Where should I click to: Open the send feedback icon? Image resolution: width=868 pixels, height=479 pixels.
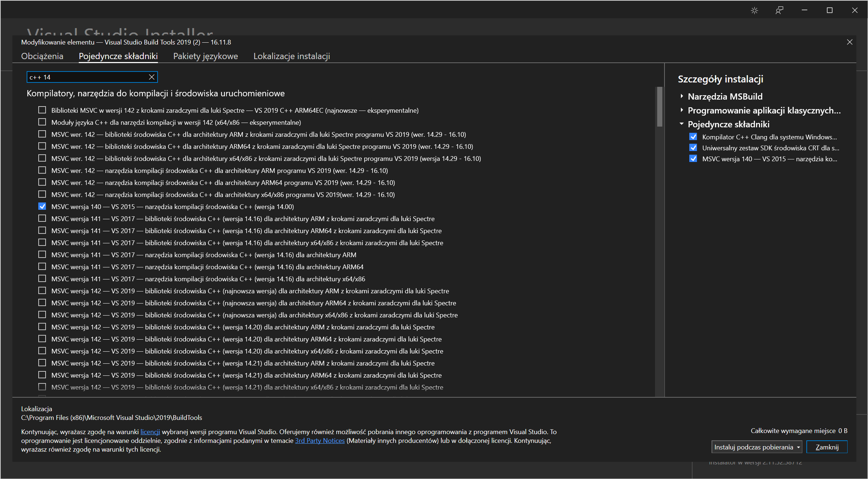pos(779,11)
